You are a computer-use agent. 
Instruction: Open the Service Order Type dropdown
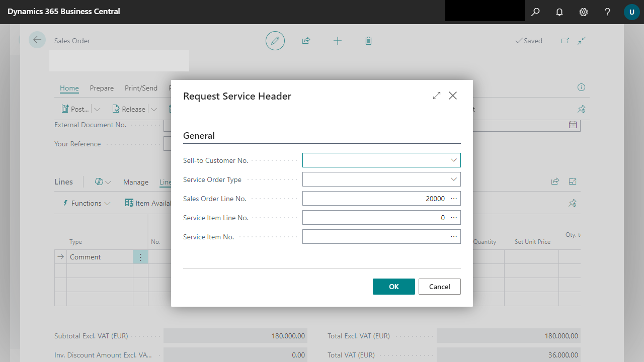click(x=454, y=179)
